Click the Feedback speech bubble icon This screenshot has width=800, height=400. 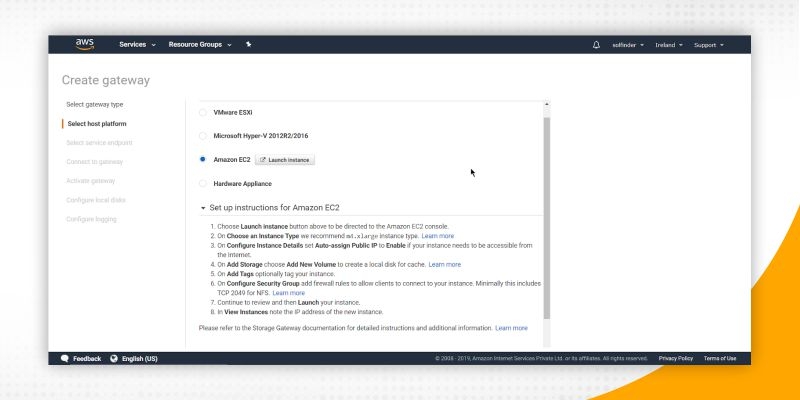(65, 358)
